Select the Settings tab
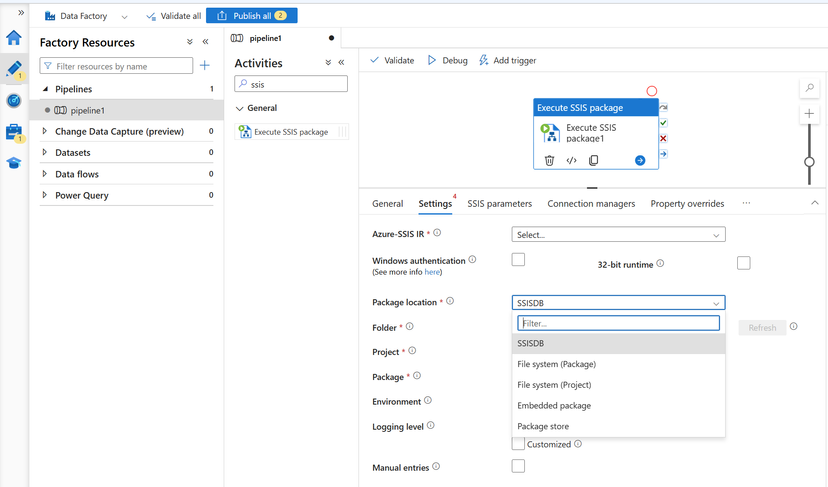 click(x=435, y=204)
